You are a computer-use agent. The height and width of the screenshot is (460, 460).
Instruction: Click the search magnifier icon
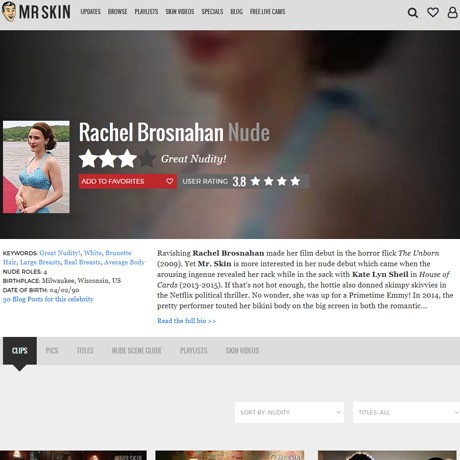413,13
